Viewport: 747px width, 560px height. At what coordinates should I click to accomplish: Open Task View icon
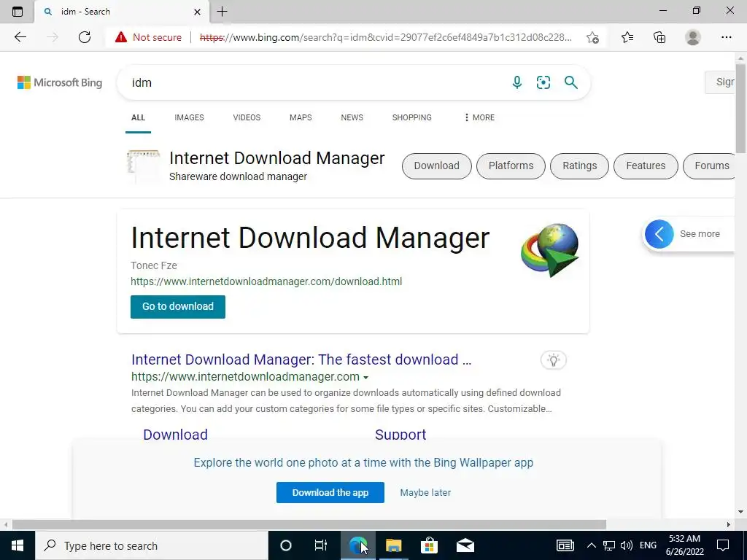[321, 545]
